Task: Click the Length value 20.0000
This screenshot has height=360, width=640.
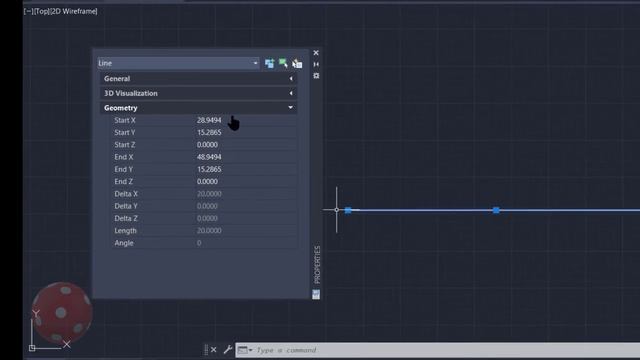Action: (x=209, y=231)
